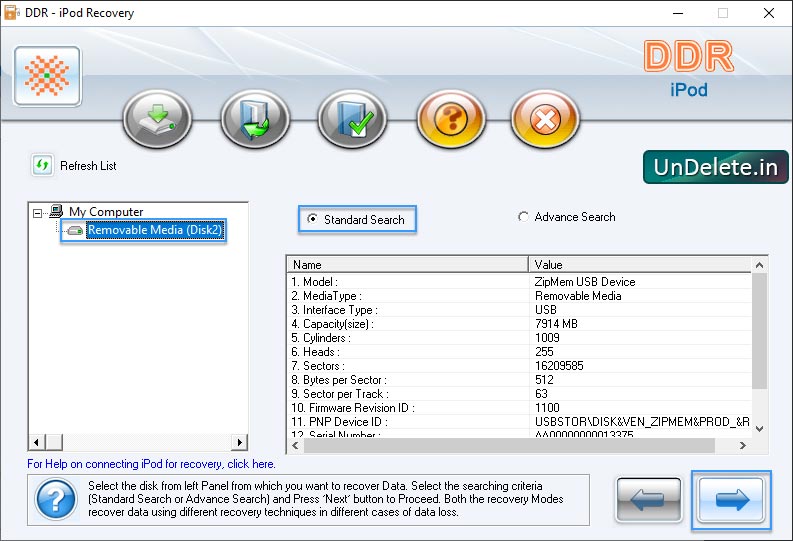Close the DDR iPod Recovery window

[x=769, y=13]
